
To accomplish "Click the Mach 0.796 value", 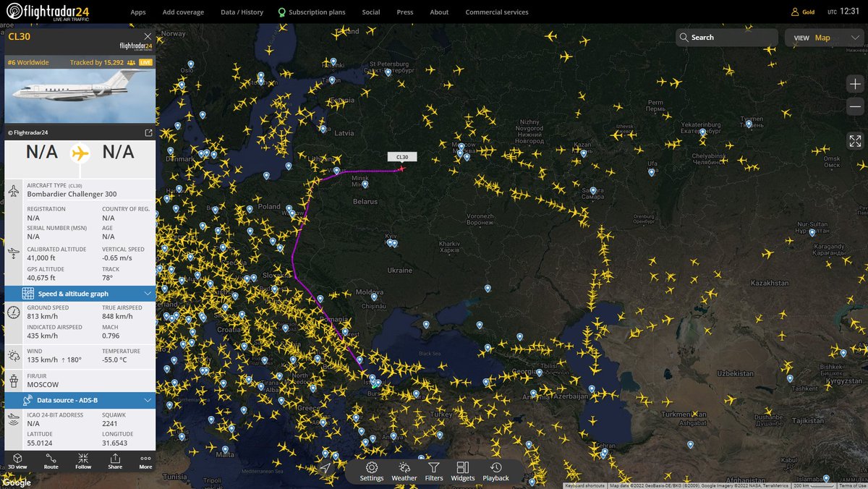I will pyautogui.click(x=111, y=336).
